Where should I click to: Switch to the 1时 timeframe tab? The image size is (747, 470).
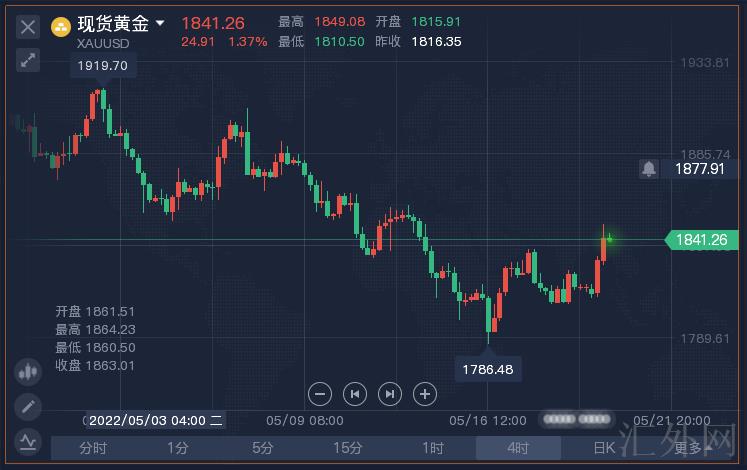[432, 448]
